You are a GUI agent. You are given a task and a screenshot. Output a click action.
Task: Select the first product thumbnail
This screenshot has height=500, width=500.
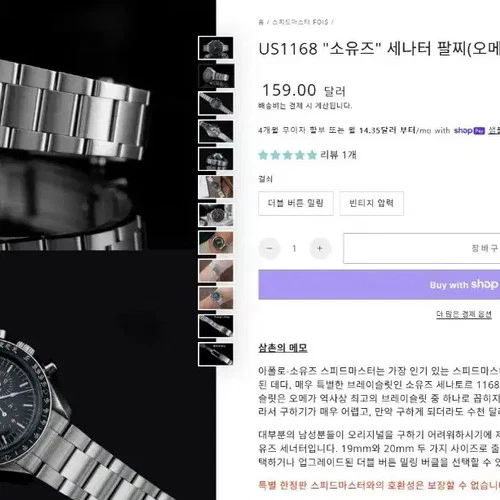coord(216,48)
